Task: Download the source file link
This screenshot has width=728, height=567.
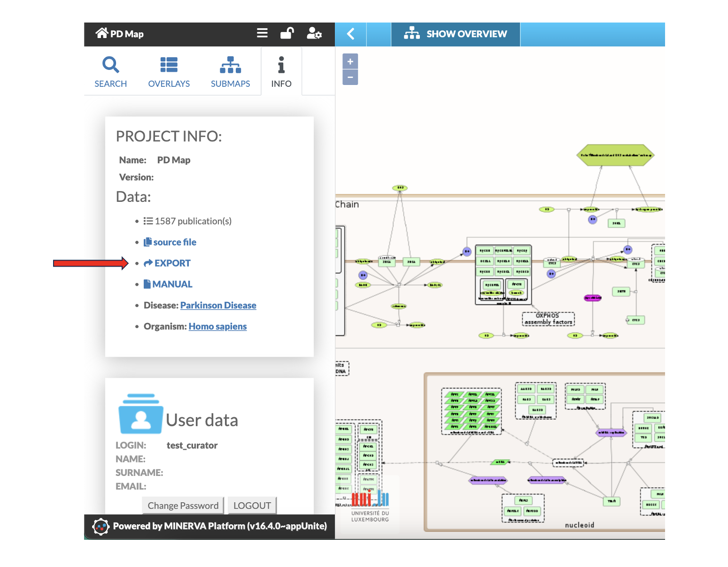Action: 175,242
